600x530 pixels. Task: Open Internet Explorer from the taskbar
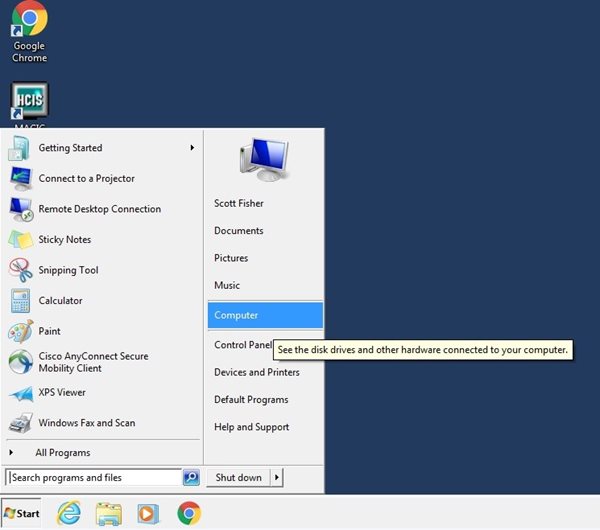pos(68,514)
